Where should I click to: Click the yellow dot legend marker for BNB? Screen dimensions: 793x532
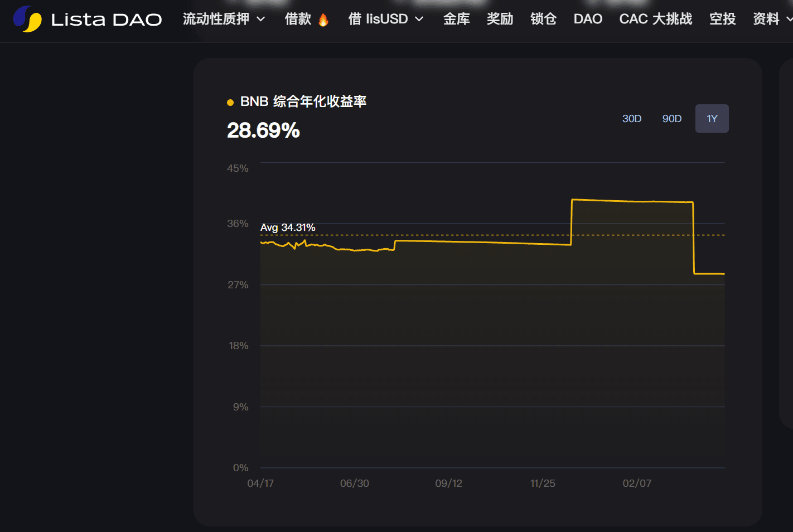230,103
